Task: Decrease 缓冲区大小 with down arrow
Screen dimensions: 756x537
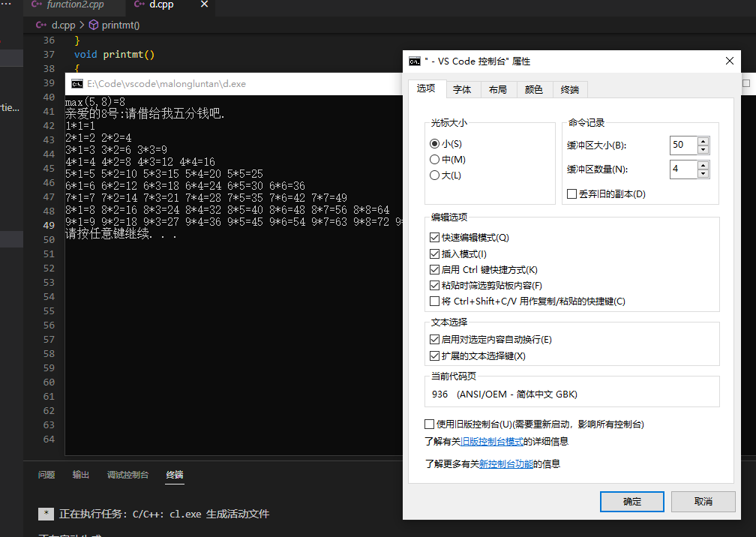Action: click(x=703, y=149)
